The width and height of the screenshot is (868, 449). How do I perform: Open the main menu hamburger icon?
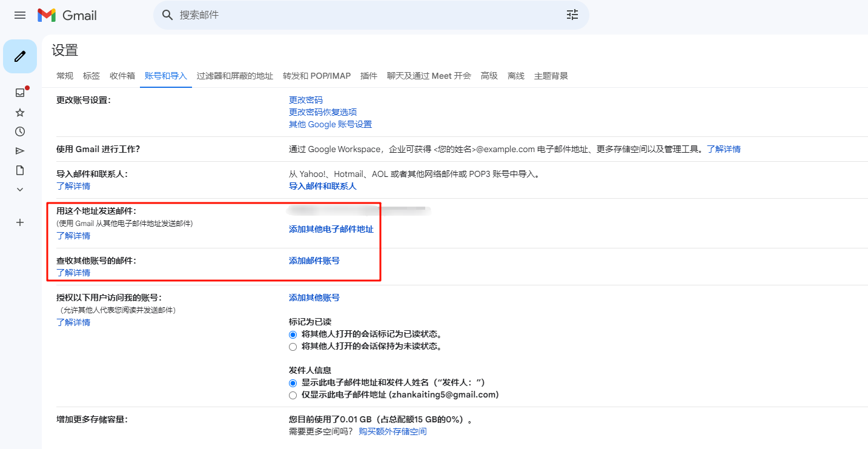pyautogui.click(x=20, y=15)
